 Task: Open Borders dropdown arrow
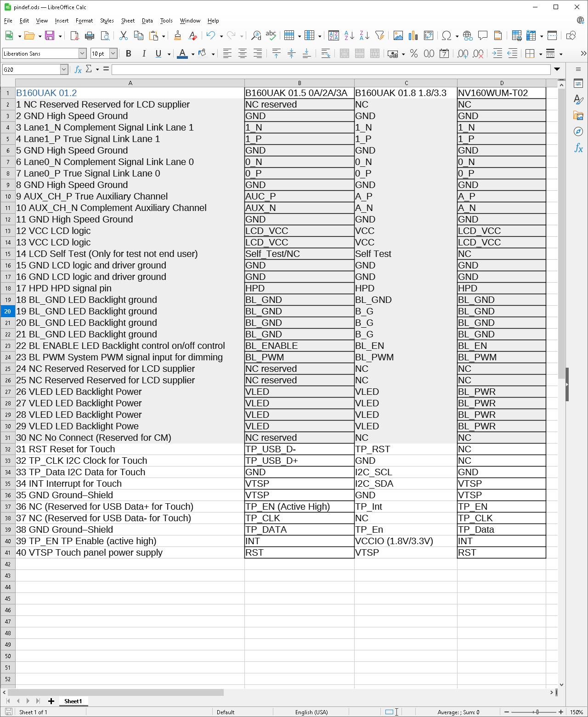pyautogui.click(x=541, y=54)
